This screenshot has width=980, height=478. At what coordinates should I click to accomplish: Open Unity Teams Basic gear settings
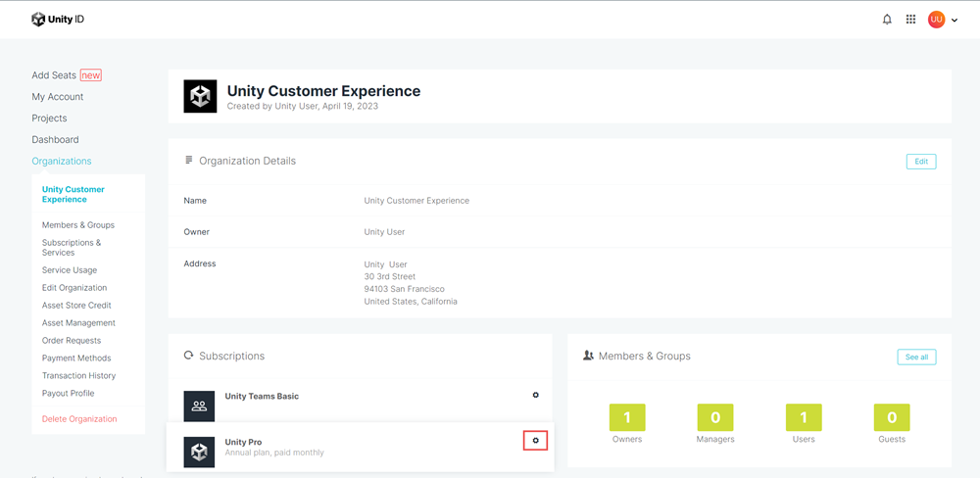536,395
